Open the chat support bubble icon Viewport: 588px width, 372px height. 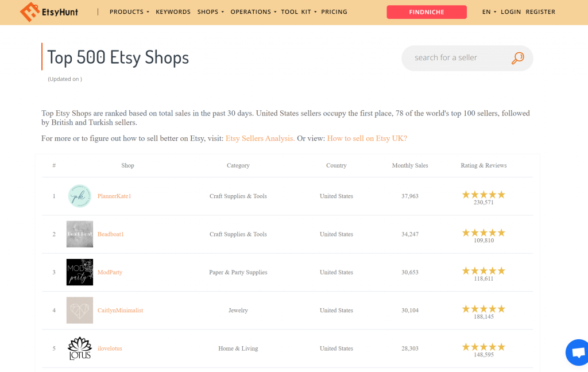(x=578, y=352)
